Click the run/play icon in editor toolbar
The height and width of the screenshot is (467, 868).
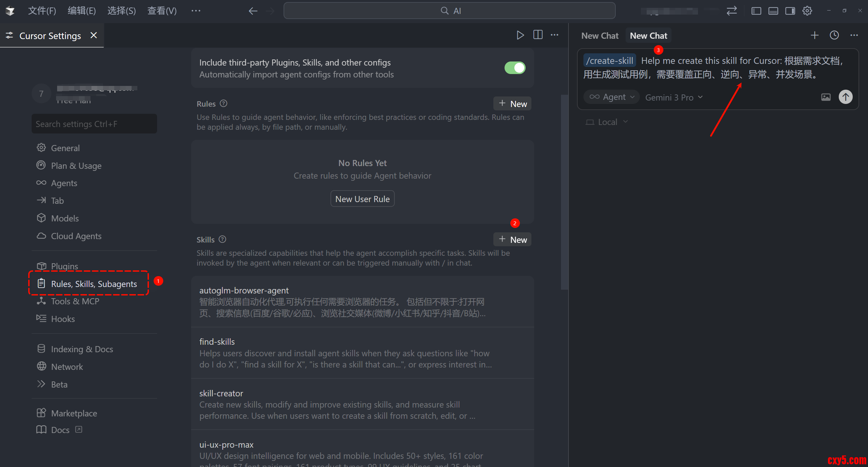(x=520, y=35)
